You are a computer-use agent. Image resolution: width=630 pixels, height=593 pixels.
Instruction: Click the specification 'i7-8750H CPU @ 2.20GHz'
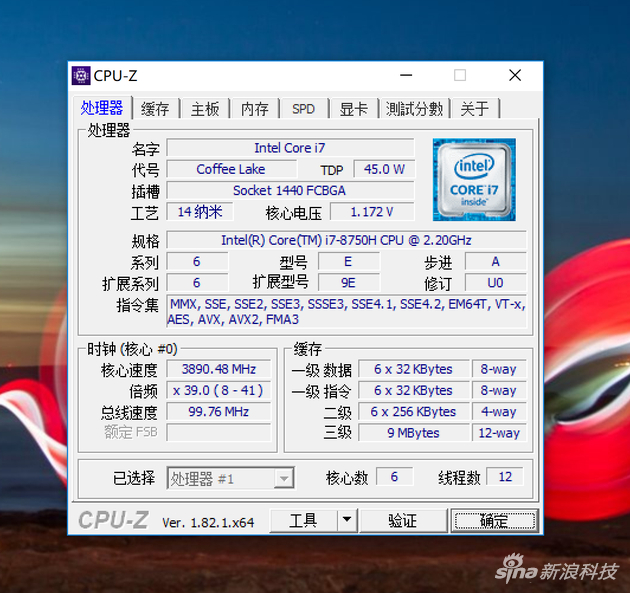point(346,240)
